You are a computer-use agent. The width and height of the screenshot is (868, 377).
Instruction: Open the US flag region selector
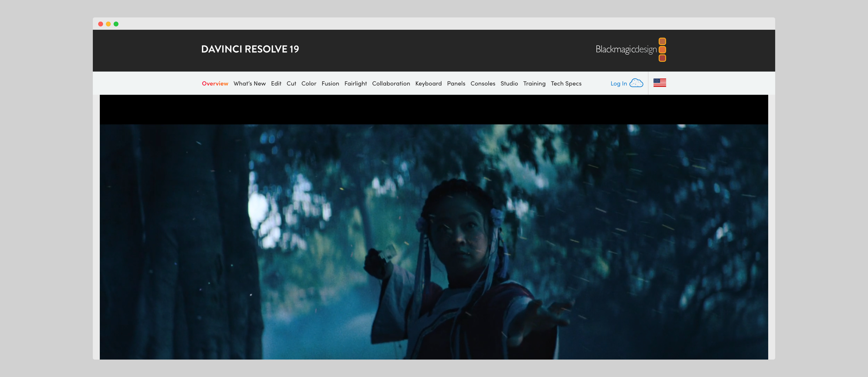pos(660,83)
